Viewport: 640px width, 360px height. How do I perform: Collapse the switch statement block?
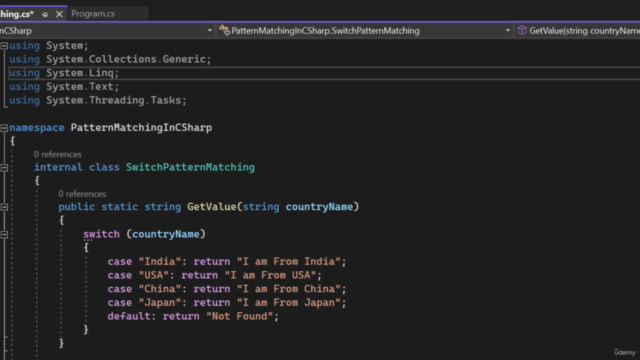click(x=4, y=234)
